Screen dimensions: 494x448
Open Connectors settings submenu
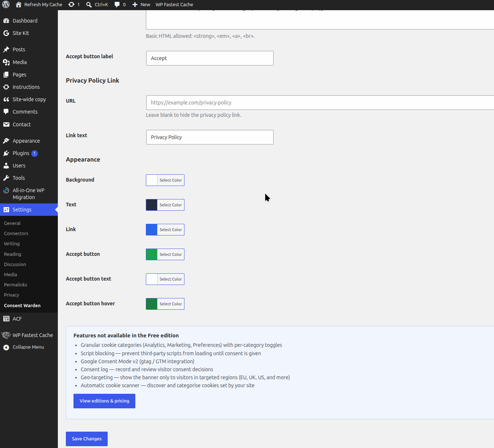coord(16,233)
